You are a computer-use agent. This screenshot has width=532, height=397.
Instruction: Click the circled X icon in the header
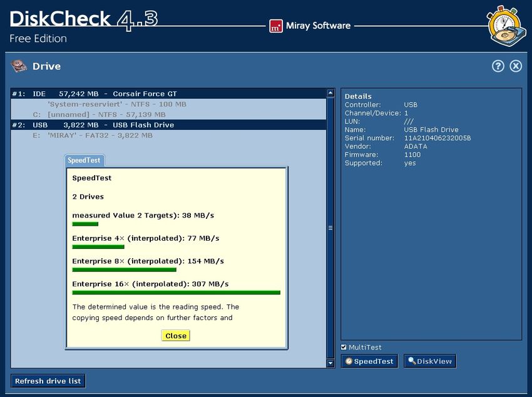pos(515,66)
